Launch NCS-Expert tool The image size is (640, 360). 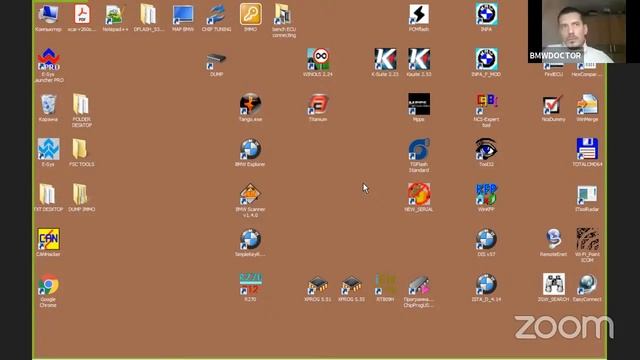486,104
